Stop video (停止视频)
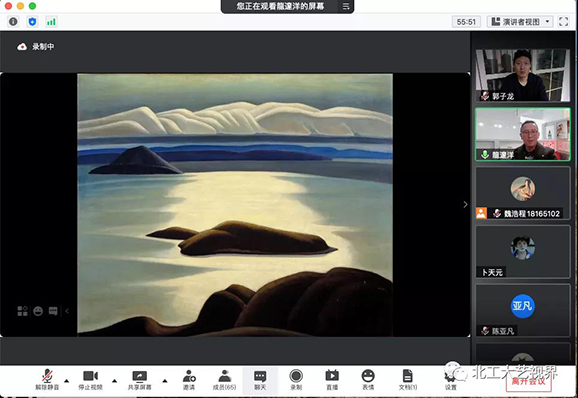Screen dimensions: 578x398 91,380
